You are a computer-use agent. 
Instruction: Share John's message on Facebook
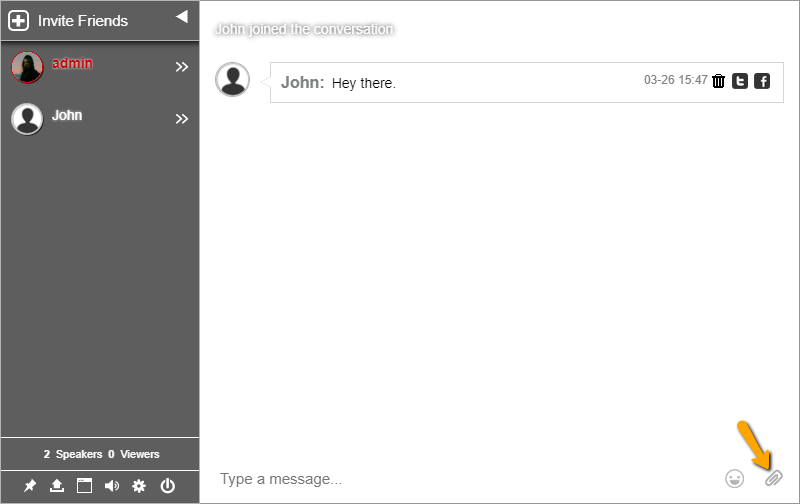762,81
